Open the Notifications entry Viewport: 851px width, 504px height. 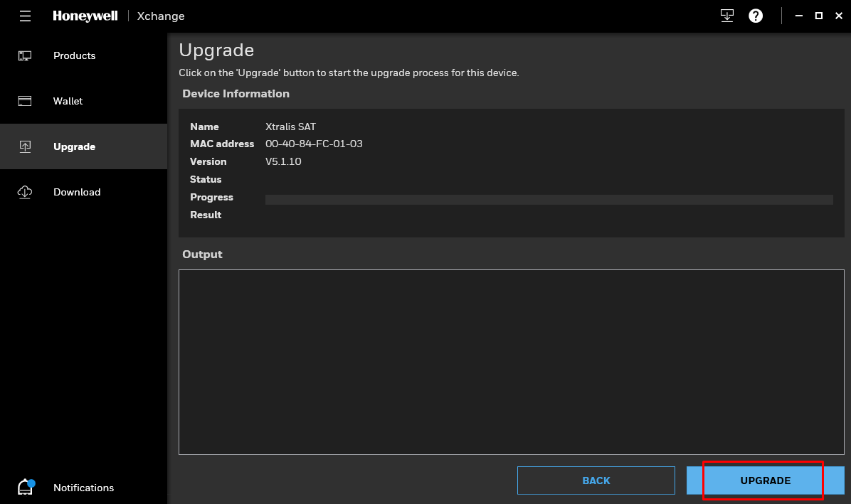(x=83, y=488)
